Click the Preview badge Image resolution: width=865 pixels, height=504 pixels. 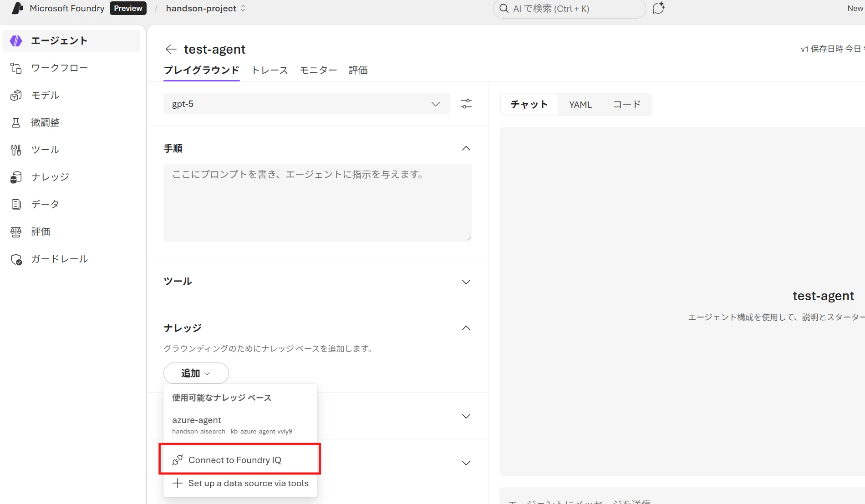128,8
